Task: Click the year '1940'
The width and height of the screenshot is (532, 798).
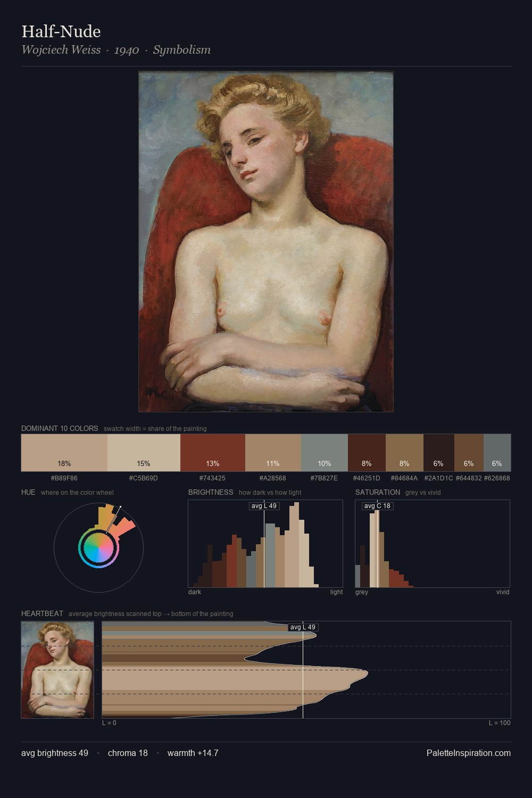Action: pos(127,50)
